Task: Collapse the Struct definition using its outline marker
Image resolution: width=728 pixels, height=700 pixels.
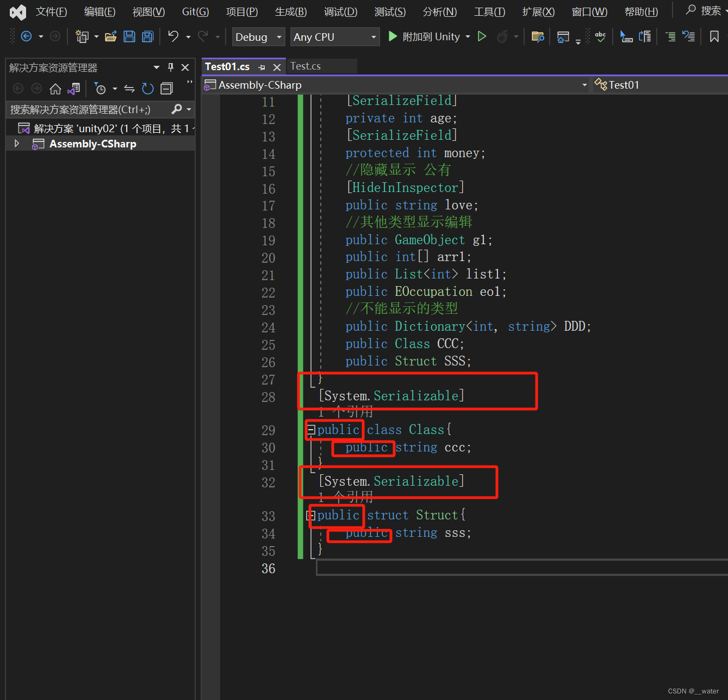Action: click(310, 515)
